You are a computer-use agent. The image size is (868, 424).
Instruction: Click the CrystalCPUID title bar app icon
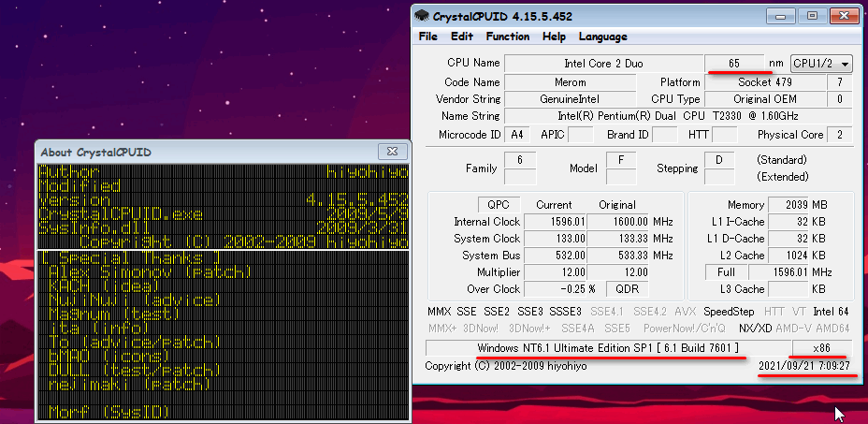pos(421,16)
